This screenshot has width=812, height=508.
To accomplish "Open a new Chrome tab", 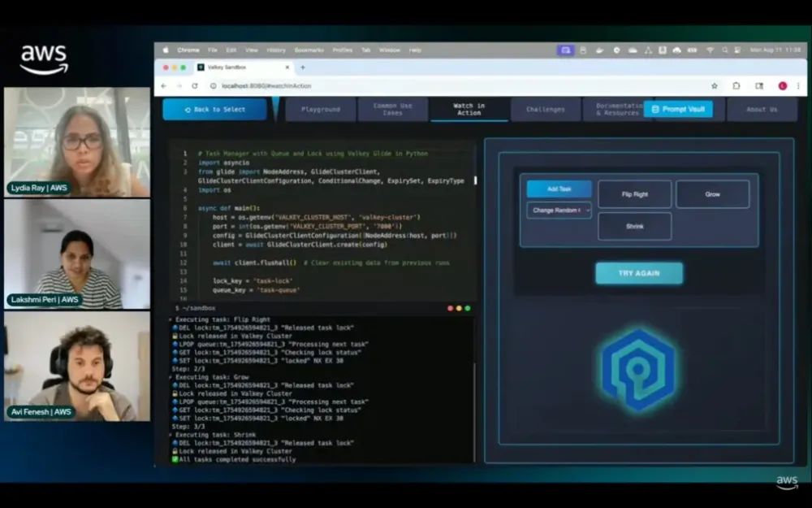I will [303, 67].
